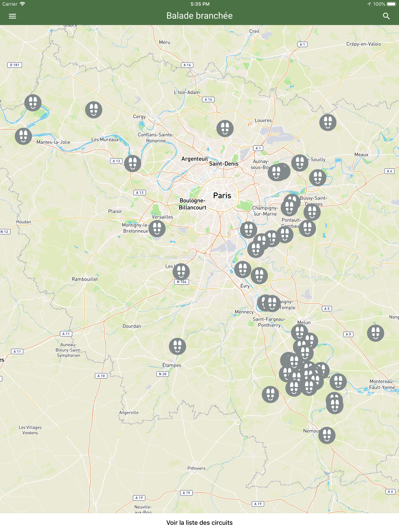
Task: Tap the Balade branchée title
Action: pos(199,16)
